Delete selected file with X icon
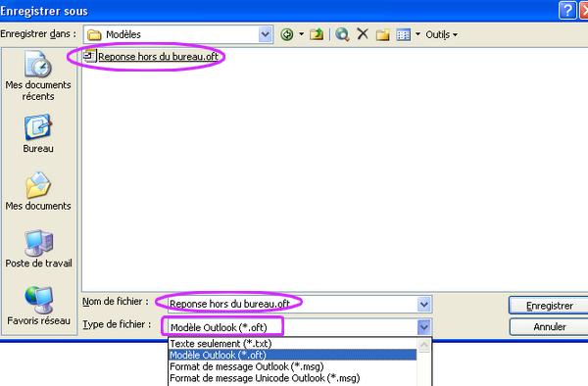Screen dimensions: 588x386 pyautogui.click(x=363, y=34)
